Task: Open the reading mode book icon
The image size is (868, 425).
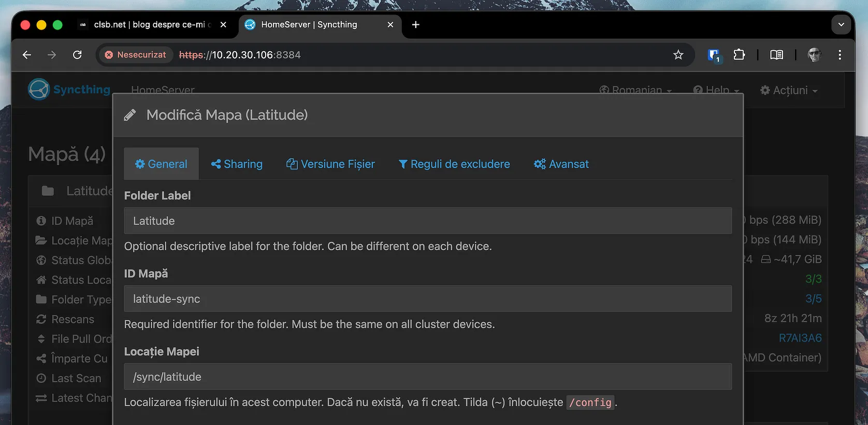Action: click(776, 55)
